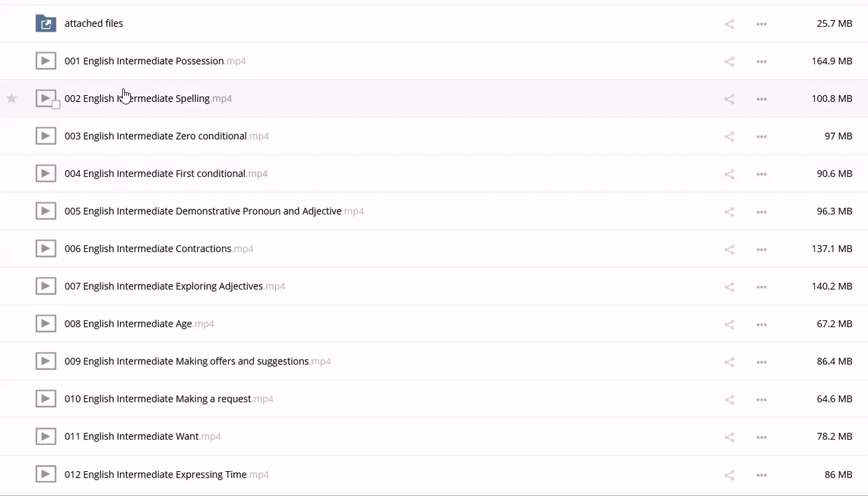Image resolution: width=868 pixels, height=496 pixels.
Task: Click video icon for 004 First conditional
Action: (46, 174)
